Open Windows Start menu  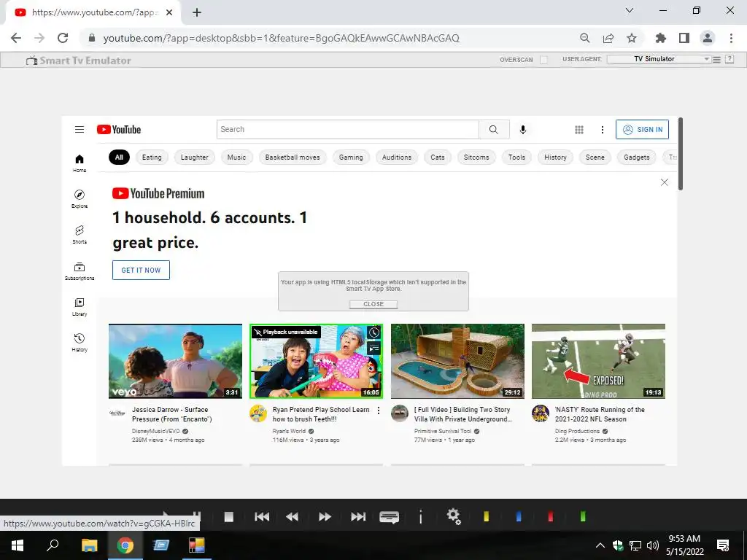click(x=18, y=545)
